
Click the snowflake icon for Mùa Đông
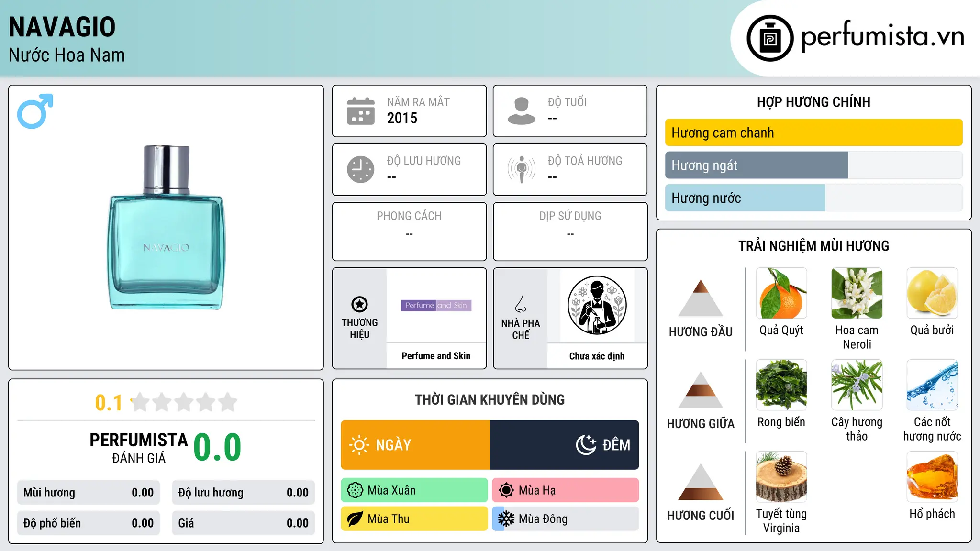[x=506, y=519]
